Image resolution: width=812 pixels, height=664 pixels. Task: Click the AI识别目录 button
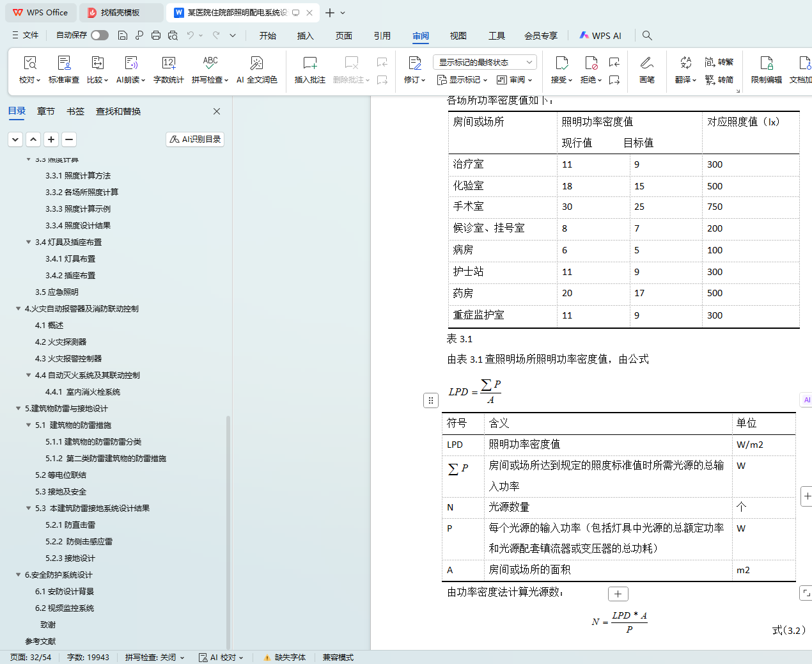click(x=195, y=139)
